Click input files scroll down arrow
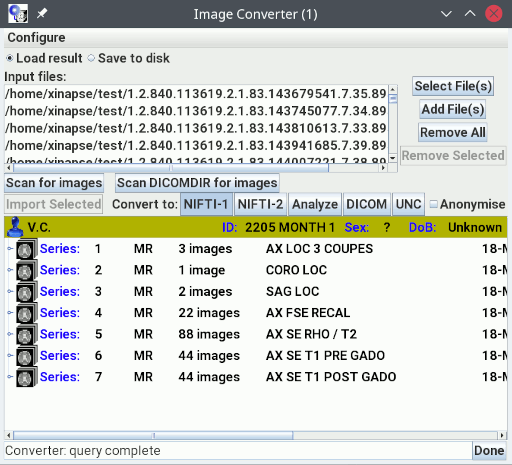 393,158
